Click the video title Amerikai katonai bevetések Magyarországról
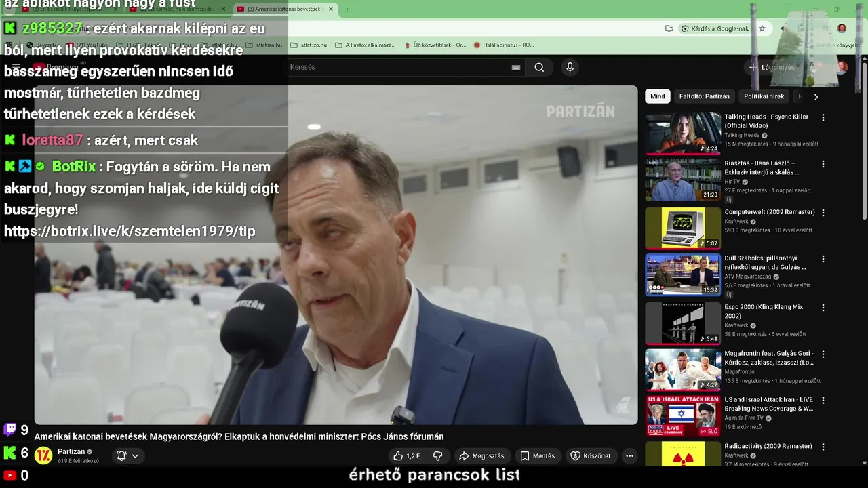Image resolution: width=868 pixels, height=488 pixels. pyautogui.click(x=239, y=436)
